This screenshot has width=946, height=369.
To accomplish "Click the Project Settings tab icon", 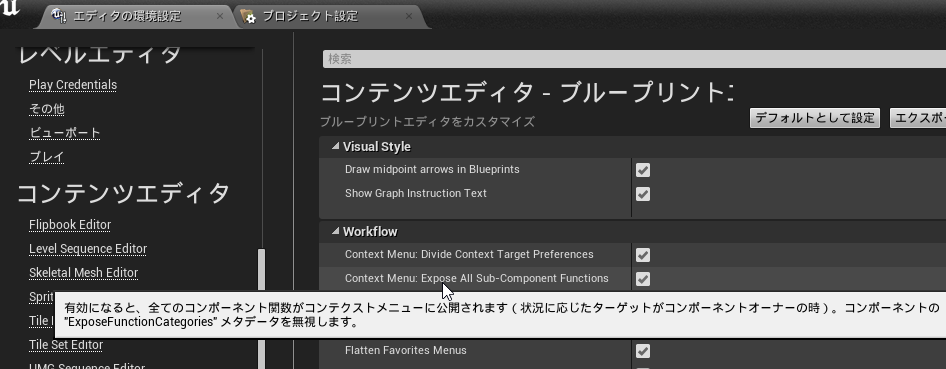I will 249,16.
